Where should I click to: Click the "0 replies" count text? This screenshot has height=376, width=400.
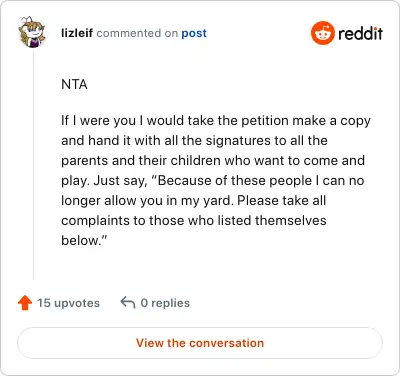(165, 303)
